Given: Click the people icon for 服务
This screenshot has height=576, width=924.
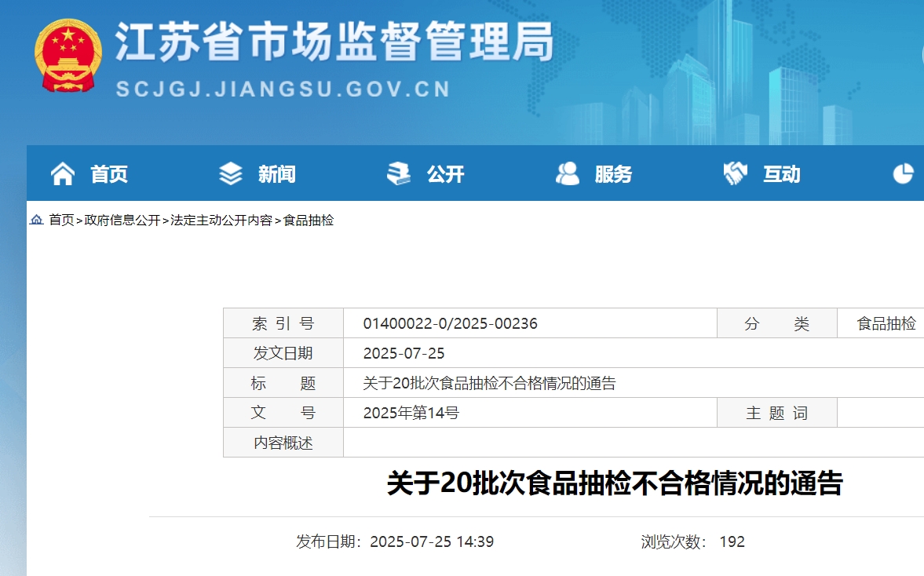Looking at the screenshot, I should [568, 174].
